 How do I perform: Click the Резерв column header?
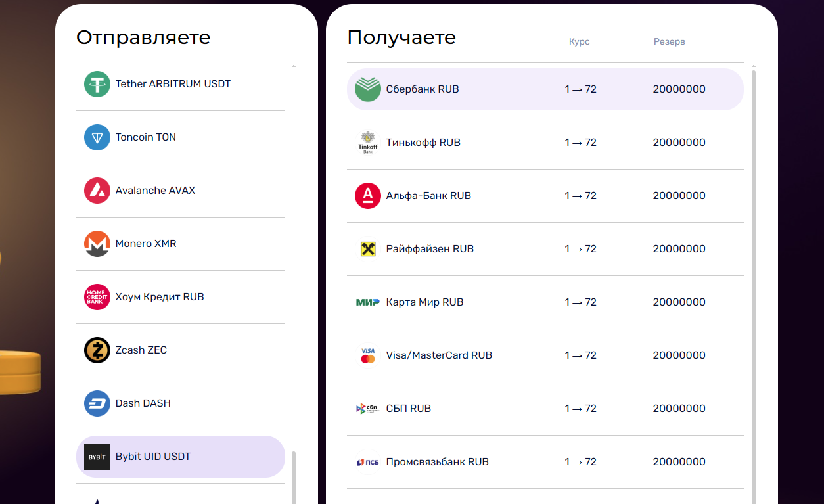click(x=670, y=41)
